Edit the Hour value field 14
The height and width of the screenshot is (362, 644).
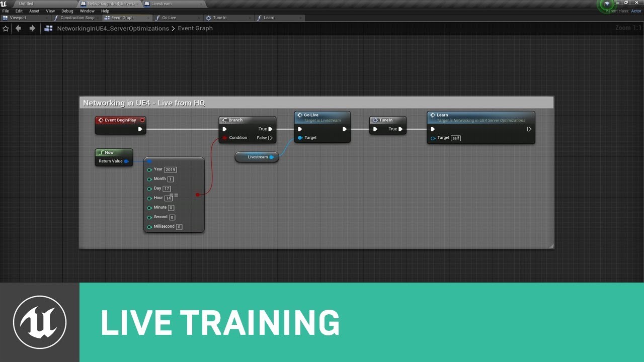[168, 198]
